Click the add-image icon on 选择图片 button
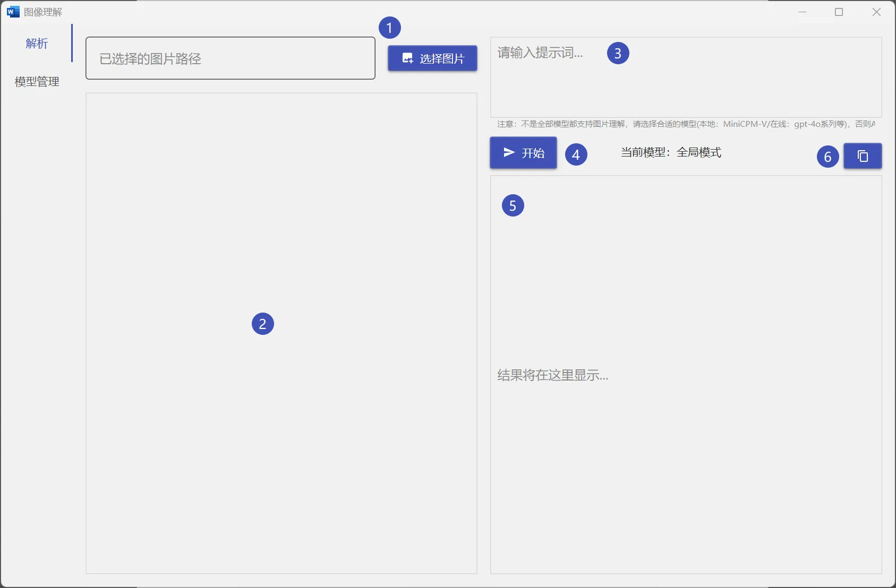This screenshot has width=896, height=588. pos(407,58)
